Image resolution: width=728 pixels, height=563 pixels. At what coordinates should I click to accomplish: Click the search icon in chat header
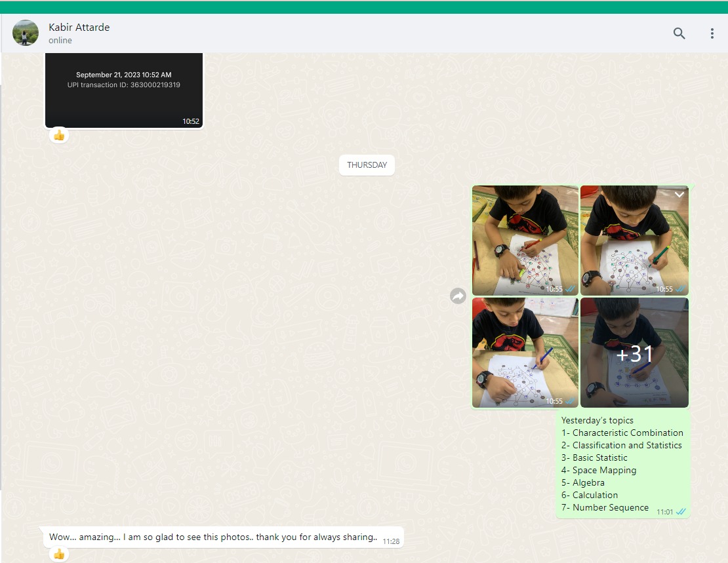[679, 33]
